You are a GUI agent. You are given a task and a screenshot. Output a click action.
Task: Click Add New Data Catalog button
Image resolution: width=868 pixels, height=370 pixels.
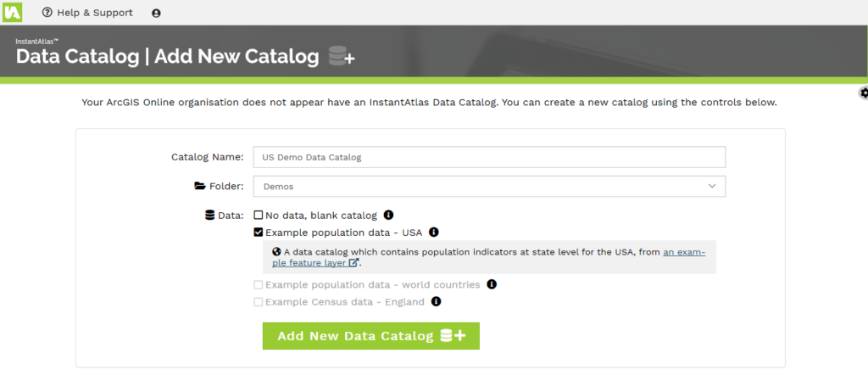tap(371, 336)
